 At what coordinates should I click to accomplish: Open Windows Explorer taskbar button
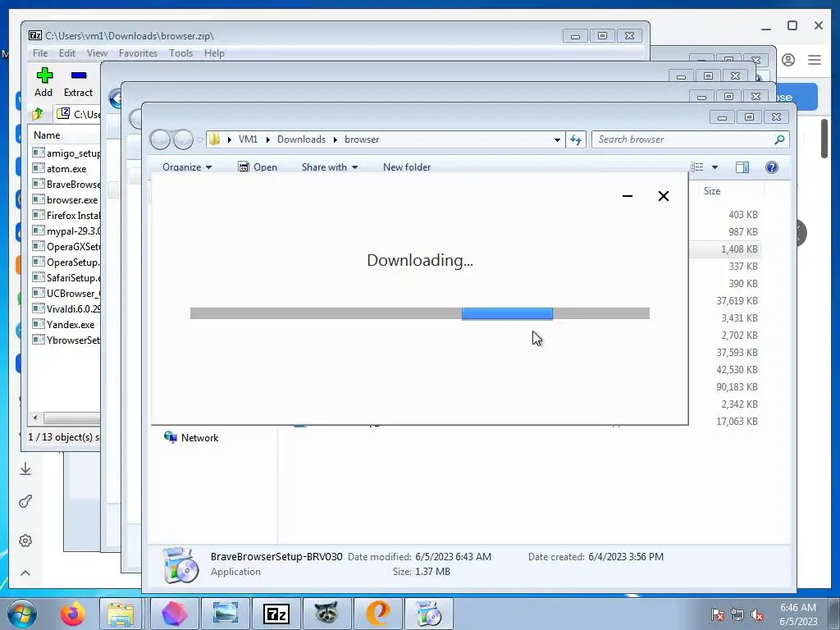pyautogui.click(x=121, y=614)
